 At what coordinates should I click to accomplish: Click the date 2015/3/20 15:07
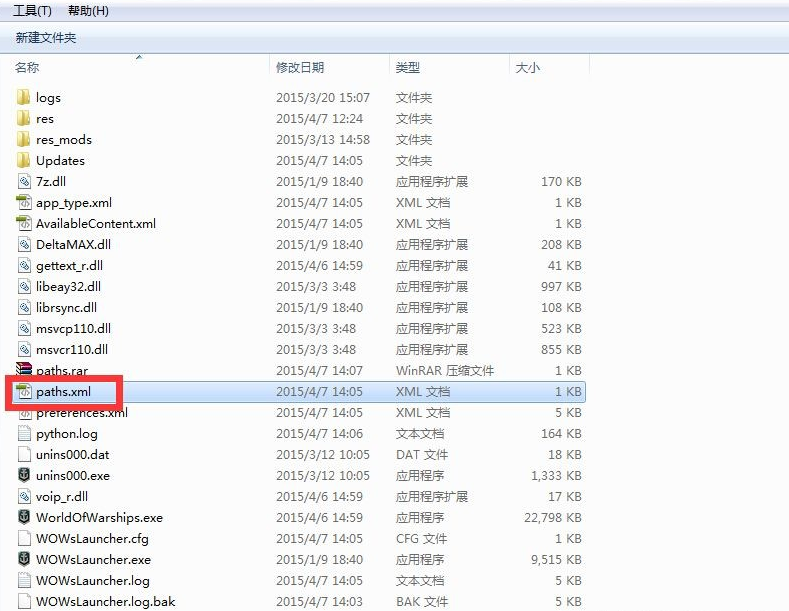pyautogui.click(x=323, y=98)
